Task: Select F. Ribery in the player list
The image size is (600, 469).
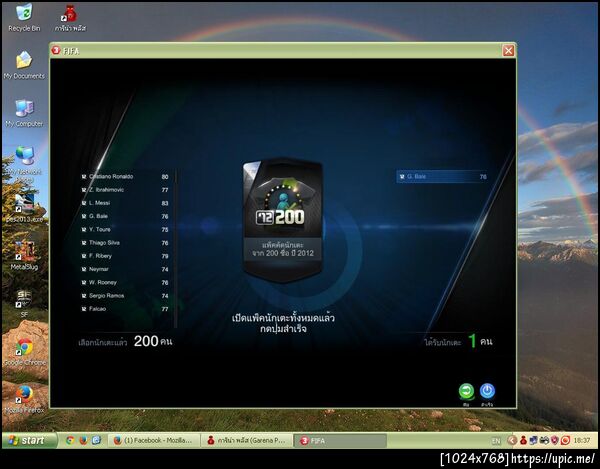Action: (125, 256)
